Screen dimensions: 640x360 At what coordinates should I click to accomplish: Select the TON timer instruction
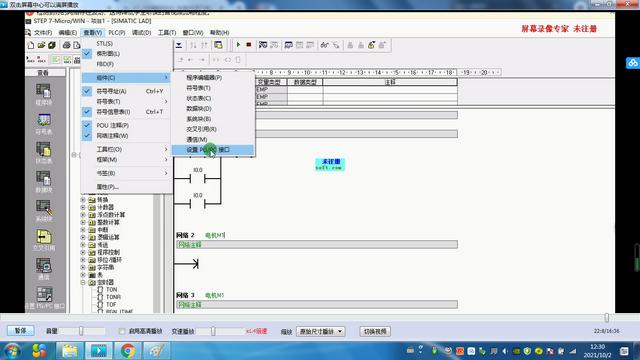(111, 289)
